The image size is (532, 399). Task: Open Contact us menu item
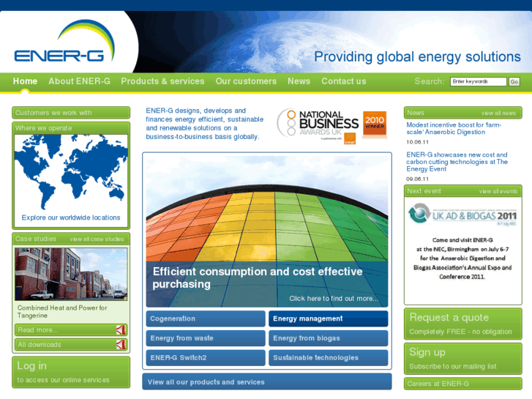tap(344, 81)
